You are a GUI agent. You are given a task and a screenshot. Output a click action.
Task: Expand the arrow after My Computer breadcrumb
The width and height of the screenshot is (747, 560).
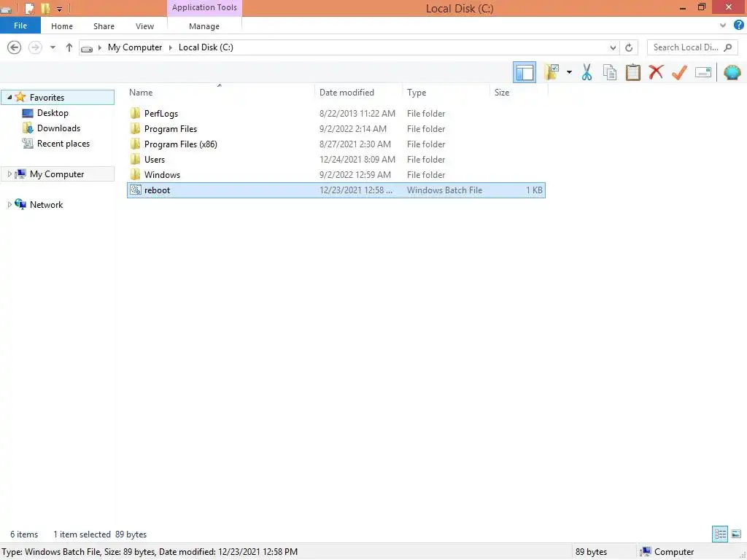tap(171, 47)
